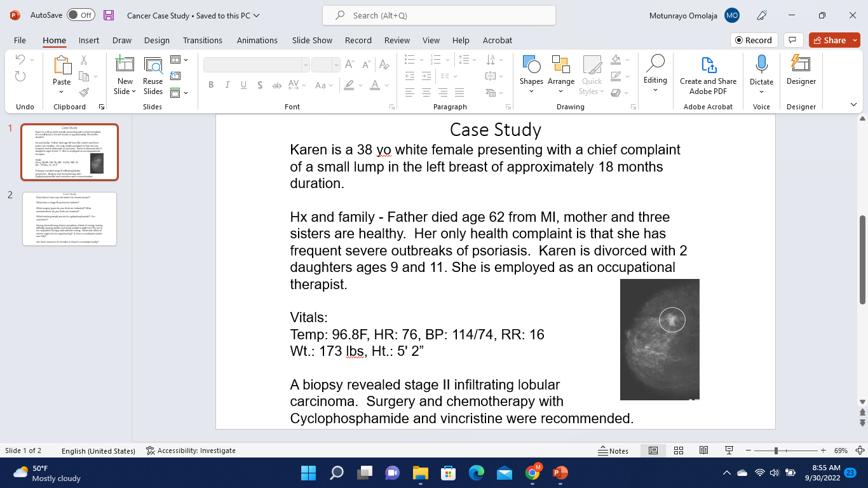Toggle the Notes pane from status bar

tap(613, 451)
